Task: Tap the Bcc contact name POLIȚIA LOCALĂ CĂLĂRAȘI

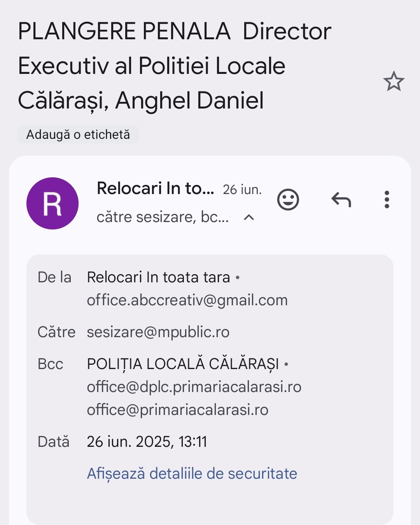Action: click(x=183, y=364)
